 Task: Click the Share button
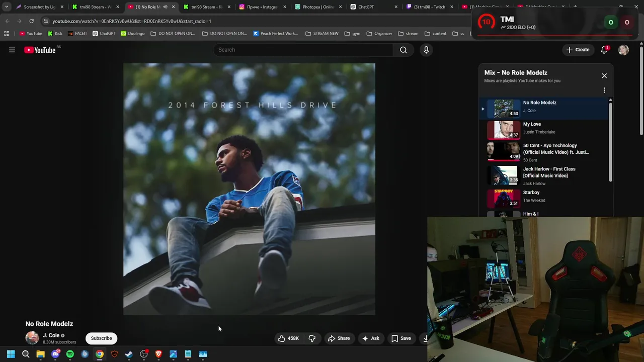339,338
